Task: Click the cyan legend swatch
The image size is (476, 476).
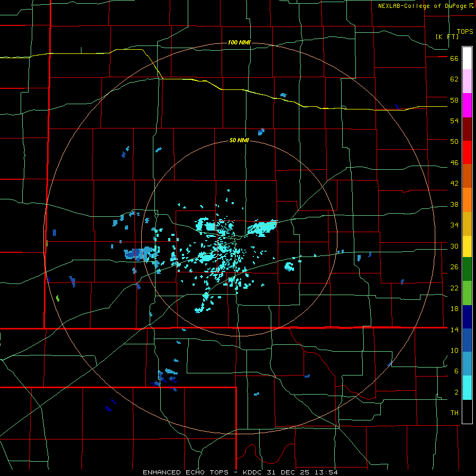Action: click(467, 388)
